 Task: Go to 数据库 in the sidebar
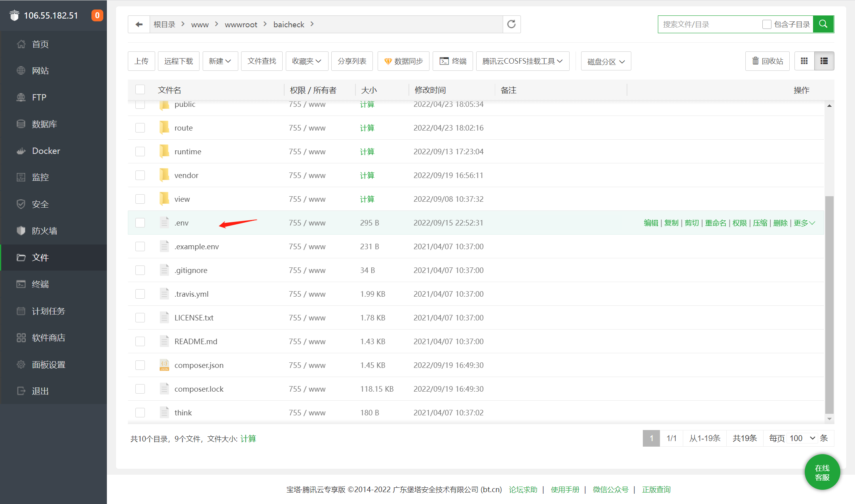[44, 124]
